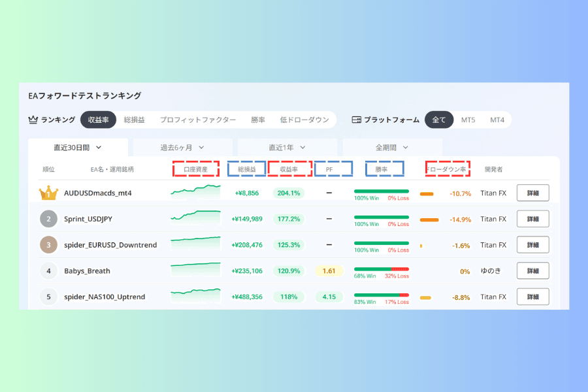
Task: Click the +¥488,356 profit value
Action: tap(247, 297)
